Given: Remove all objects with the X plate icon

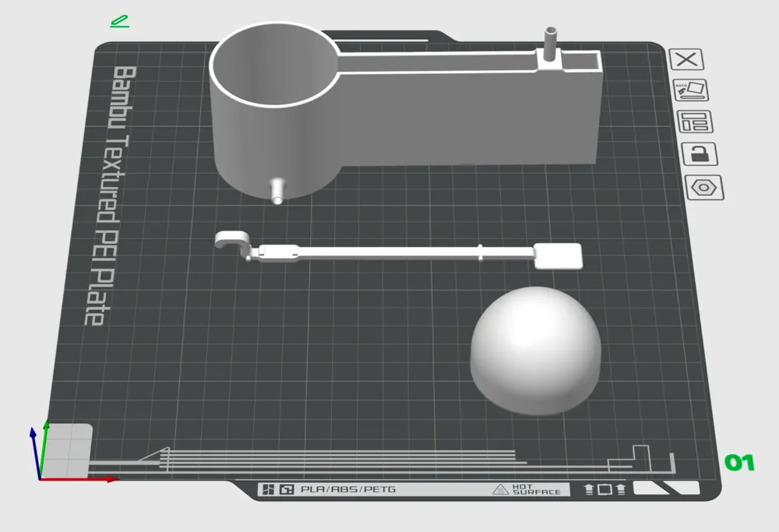Looking at the screenshot, I should point(686,60).
